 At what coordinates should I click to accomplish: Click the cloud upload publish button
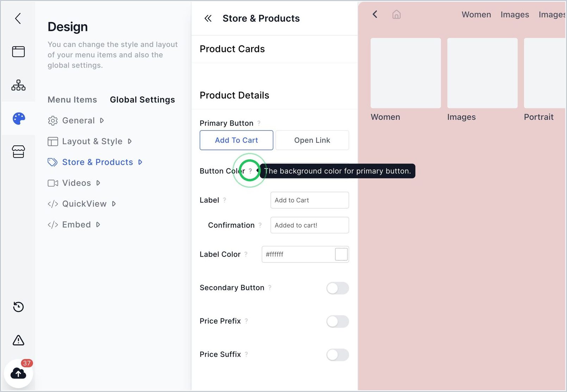click(18, 373)
